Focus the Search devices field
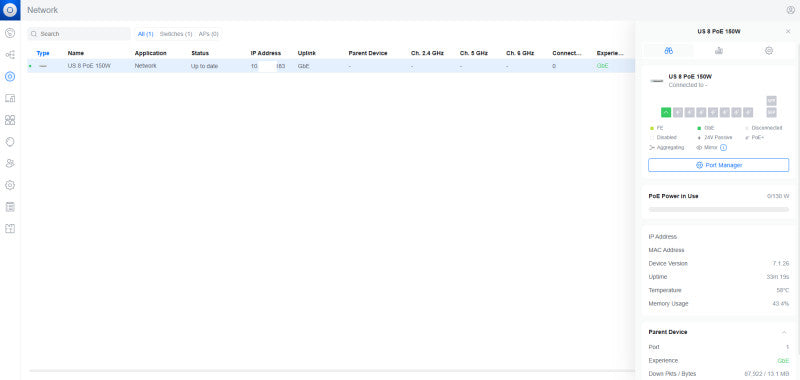The width and height of the screenshot is (800, 380). point(79,34)
